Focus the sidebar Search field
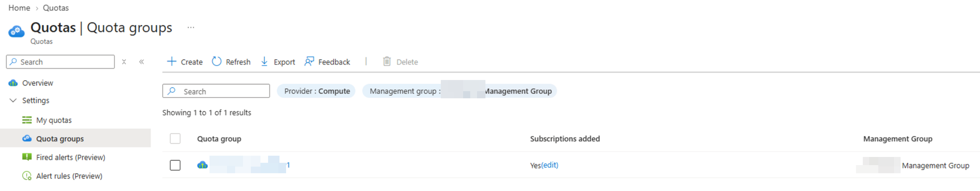Image resolution: width=980 pixels, height=191 pixels. point(60,62)
